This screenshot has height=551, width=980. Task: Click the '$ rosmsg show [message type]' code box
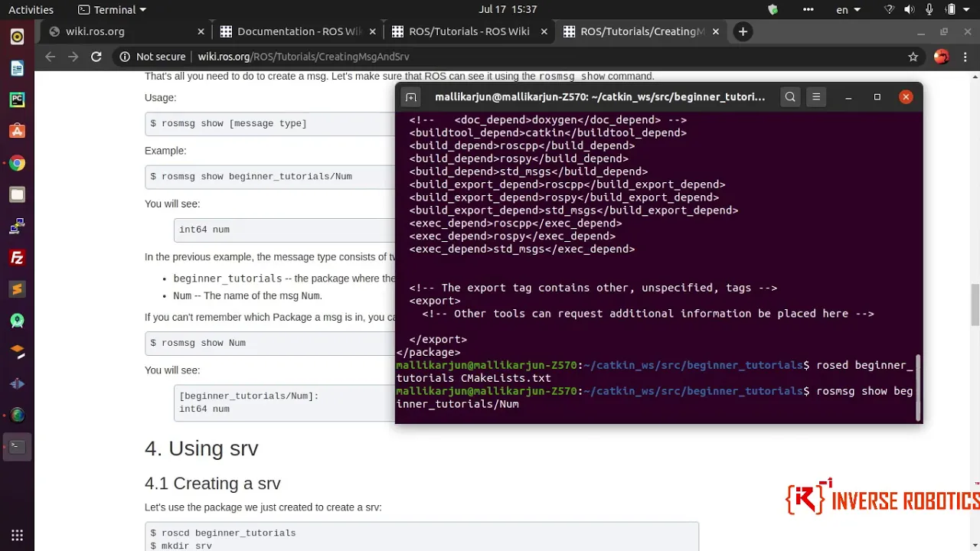tap(270, 123)
